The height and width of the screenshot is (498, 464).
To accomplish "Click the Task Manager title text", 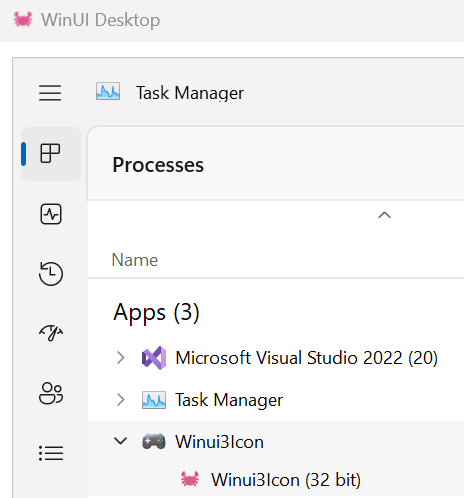I will 190,93.
